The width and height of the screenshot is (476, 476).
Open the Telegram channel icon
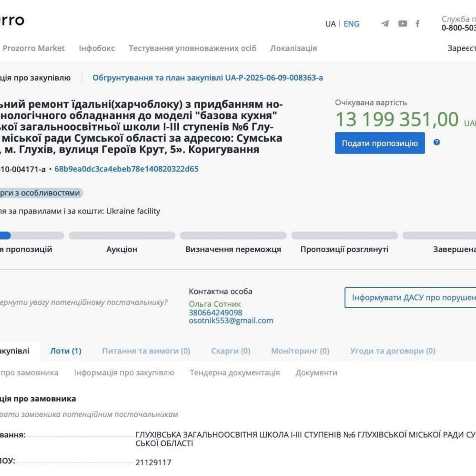385,24
